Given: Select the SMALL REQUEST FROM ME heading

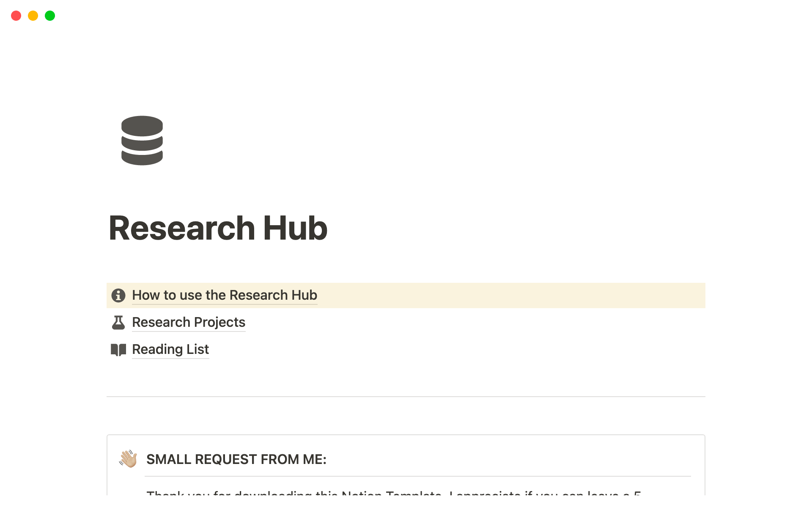Looking at the screenshot, I should click(236, 459).
